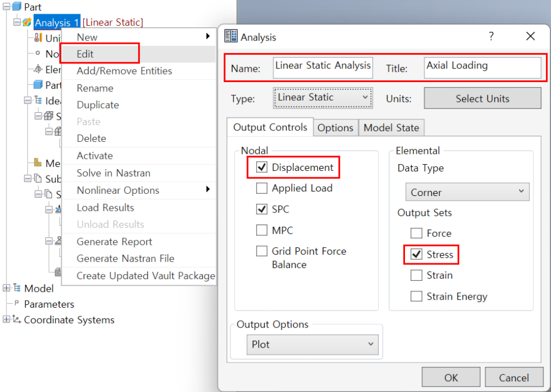This screenshot has width=551, height=392.
Task: Open the analysis Type dropdown
Action: pos(323,97)
